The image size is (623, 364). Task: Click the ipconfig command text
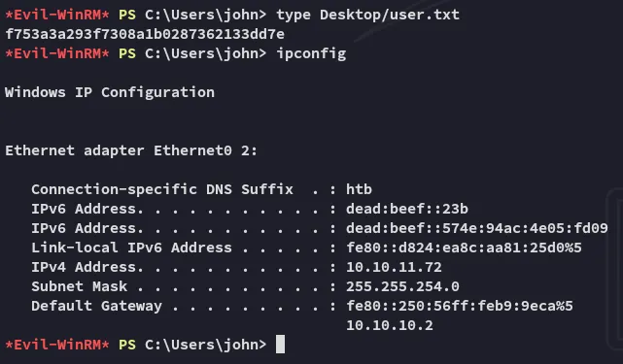pyautogui.click(x=311, y=53)
